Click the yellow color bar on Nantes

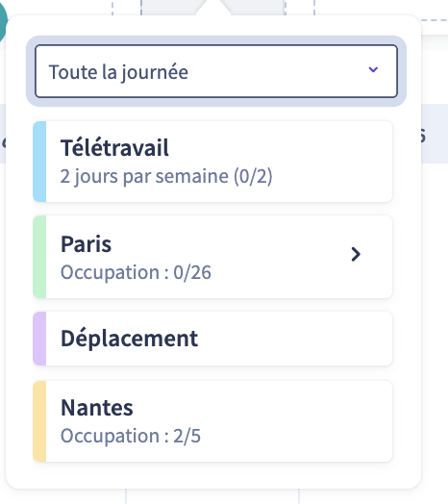[39, 421]
